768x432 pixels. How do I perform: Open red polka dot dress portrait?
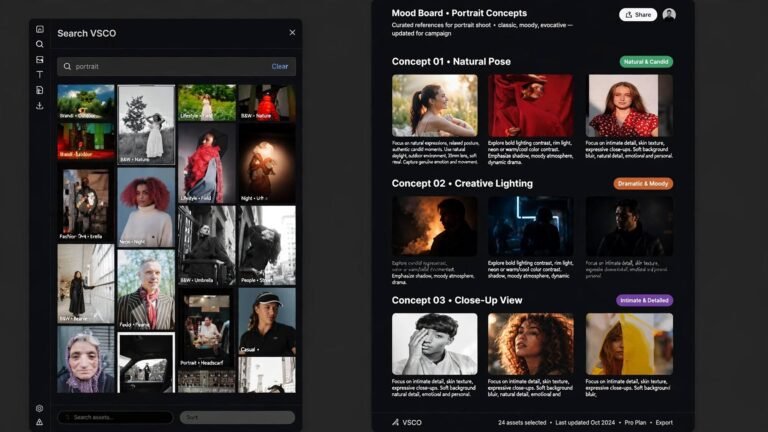pyautogui.click(x=629, y=105)
